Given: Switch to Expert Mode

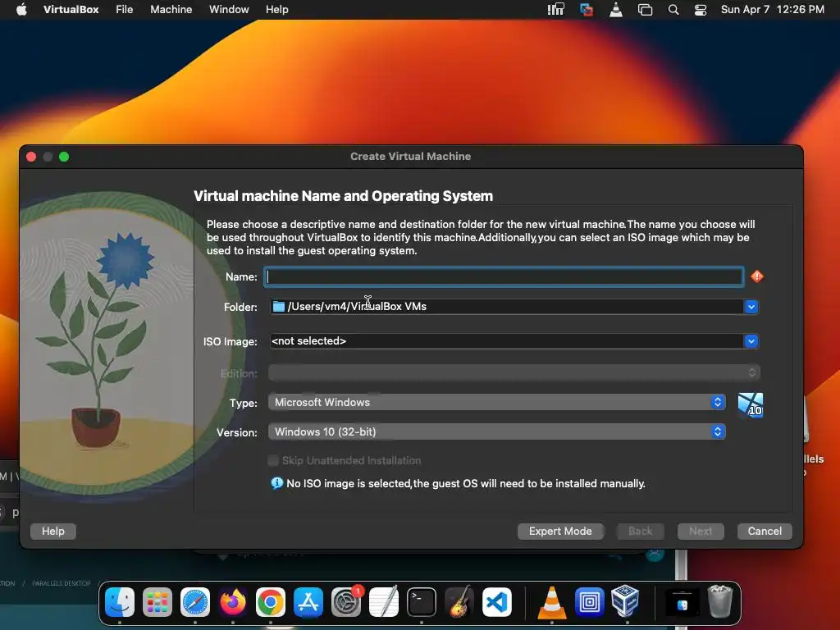Looking at the screenshot, I should (560, 531).
